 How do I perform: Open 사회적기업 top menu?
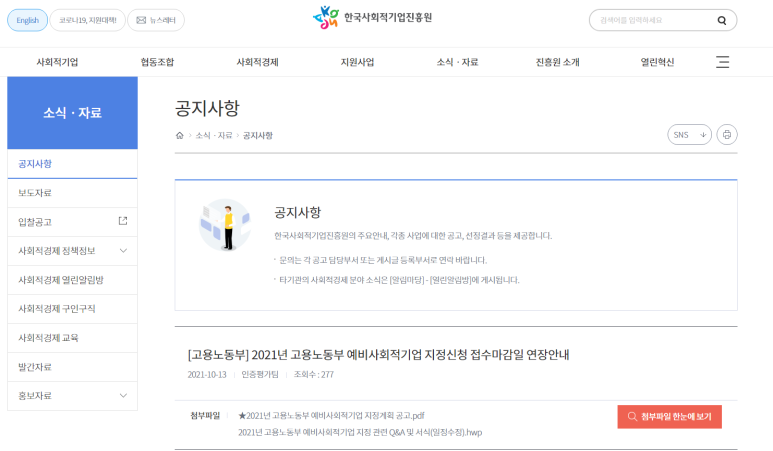pos(57,62)
